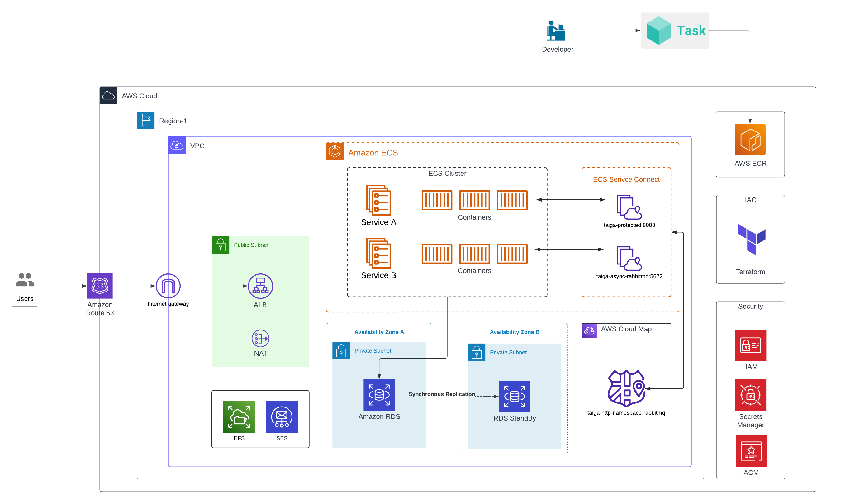Click the EFS storage icon
This screenshot has height=504, width=850.
239,417
